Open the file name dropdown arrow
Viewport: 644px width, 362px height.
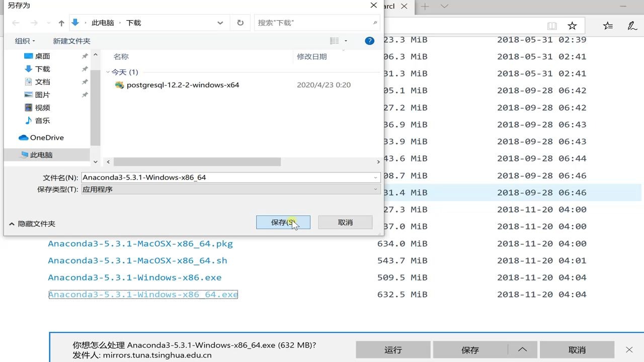pos(376,177)
